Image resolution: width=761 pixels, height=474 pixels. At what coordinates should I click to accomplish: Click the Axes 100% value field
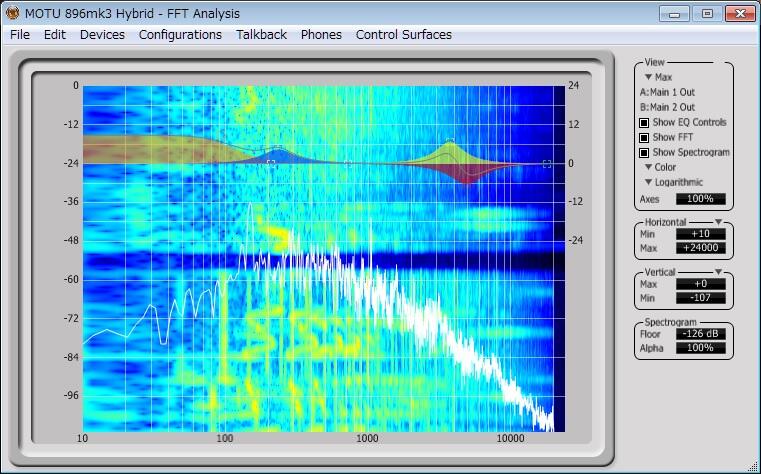[701, 199]
